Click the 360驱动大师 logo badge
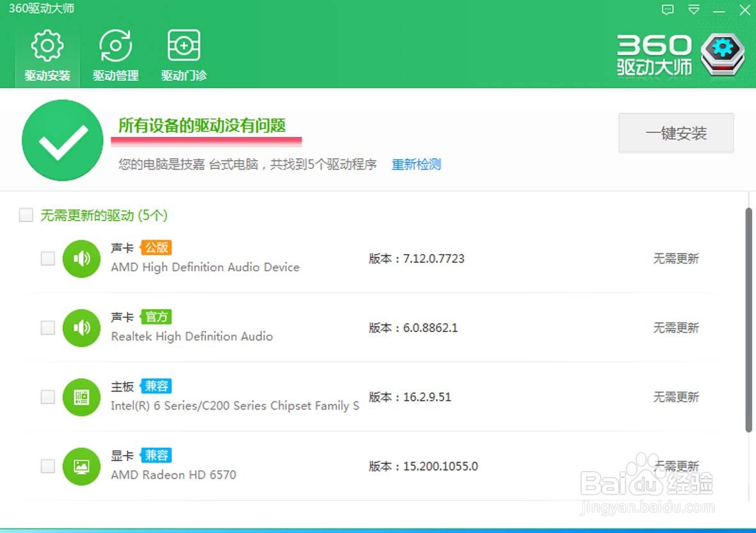This screenshot has height=533, width=756. click(x=722, y=54)
